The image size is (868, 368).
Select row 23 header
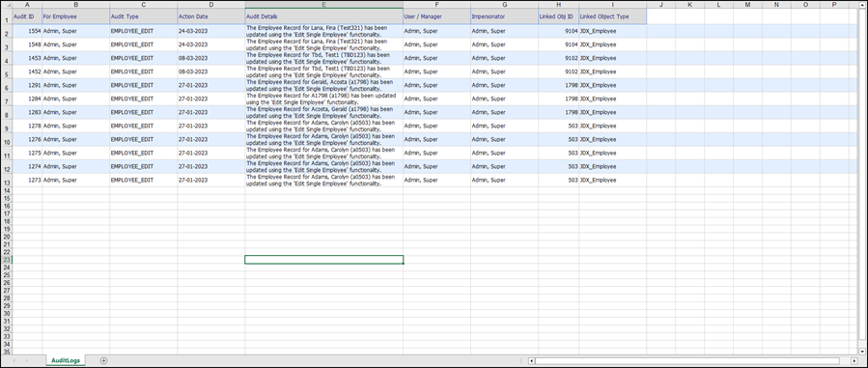coord(6,260)
